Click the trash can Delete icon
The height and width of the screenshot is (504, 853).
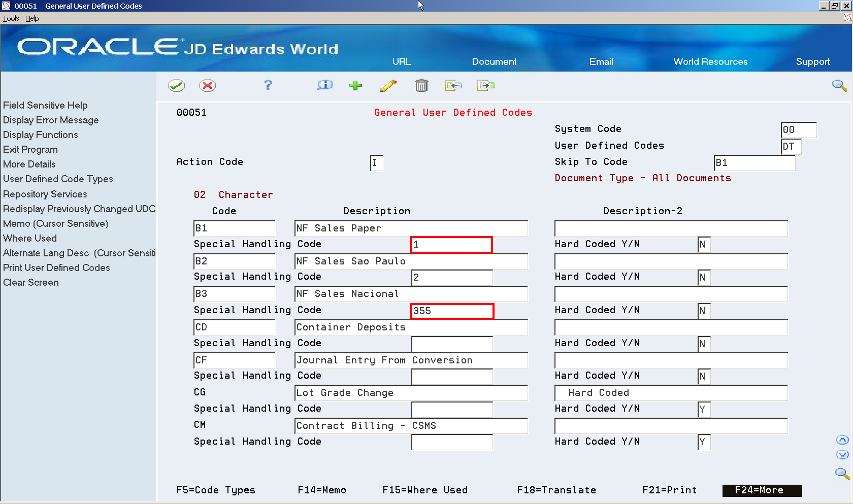click(421, 85)
